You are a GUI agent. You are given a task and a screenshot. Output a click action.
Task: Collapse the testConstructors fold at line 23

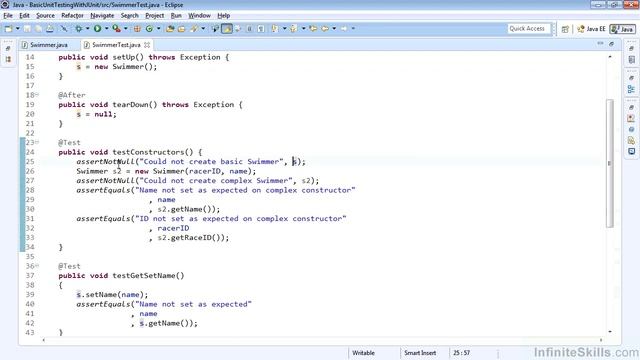click(x=37, y=142)
